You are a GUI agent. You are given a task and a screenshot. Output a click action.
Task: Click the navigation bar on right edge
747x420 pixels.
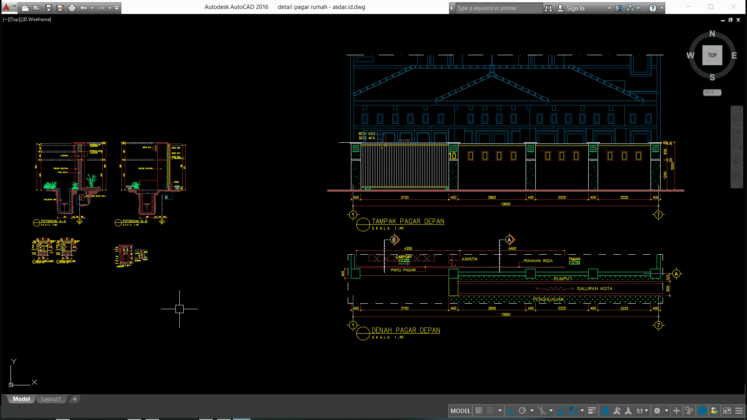(736, 147)
